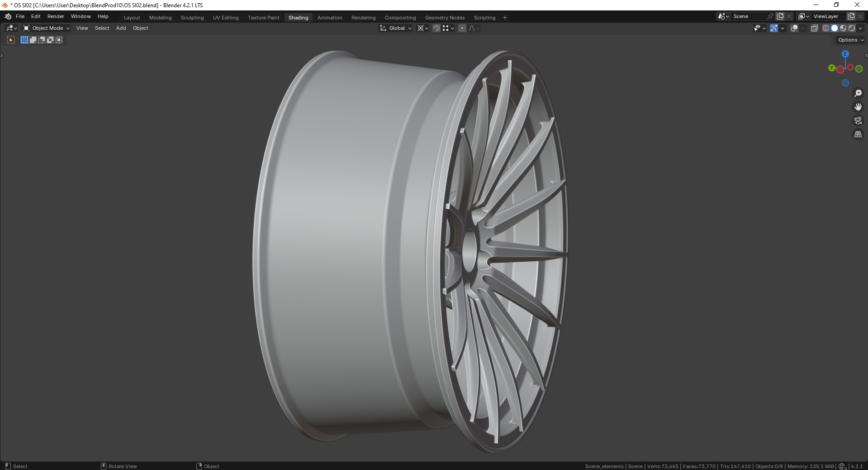This screenshot has height=470, width=868.
Task: Open the gizmo options dropdown arrow
Action: click(x=783, y=28)
